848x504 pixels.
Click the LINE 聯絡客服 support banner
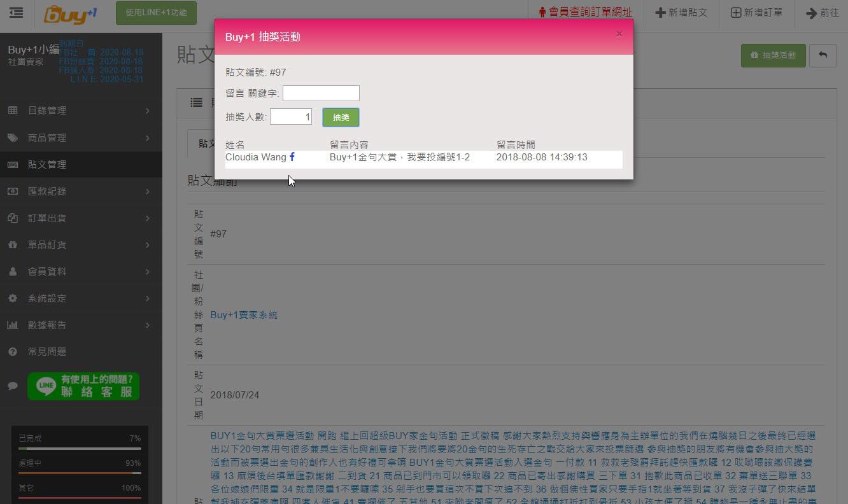(x=83, y=386)
